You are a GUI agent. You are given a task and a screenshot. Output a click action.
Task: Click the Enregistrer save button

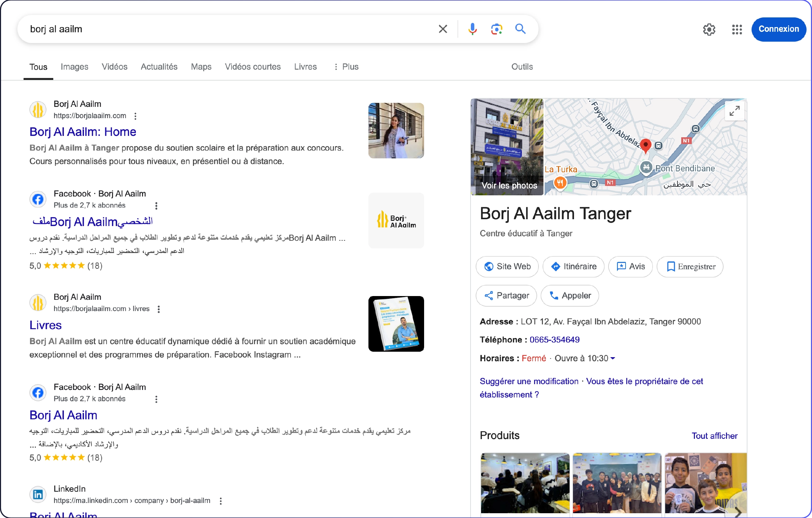pos(690,267)
